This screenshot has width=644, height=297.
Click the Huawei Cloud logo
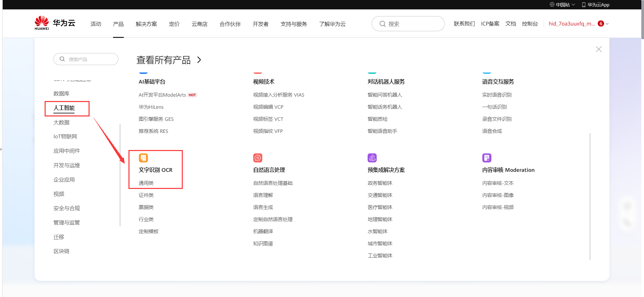pyautogui.click(x=55, y=23)
